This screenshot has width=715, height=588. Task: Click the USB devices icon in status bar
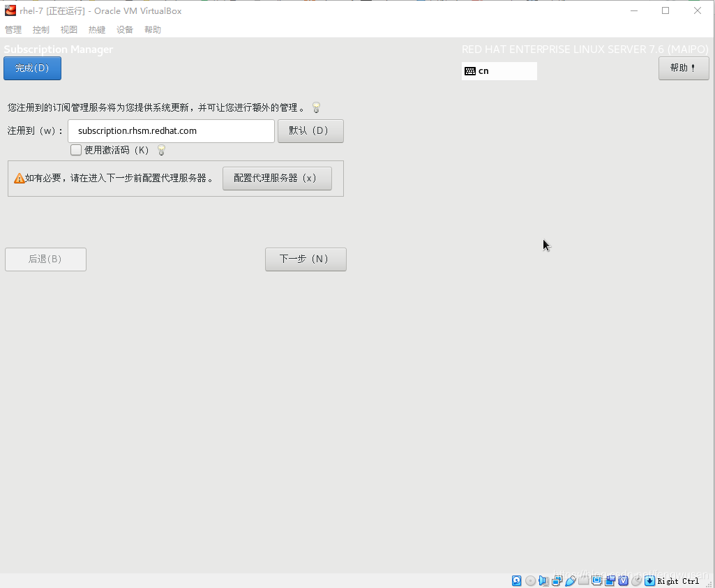point(571,581)
